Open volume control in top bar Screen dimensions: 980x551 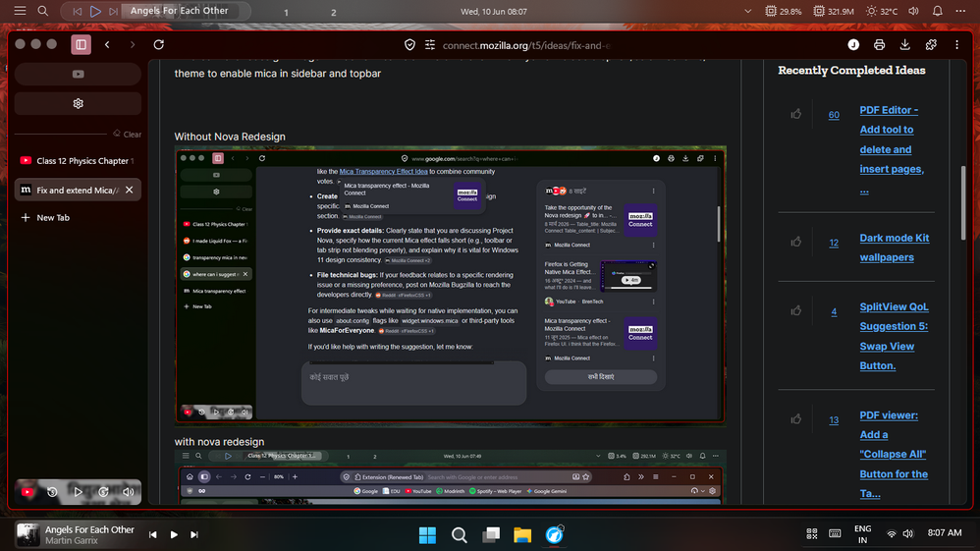point(914,11)
